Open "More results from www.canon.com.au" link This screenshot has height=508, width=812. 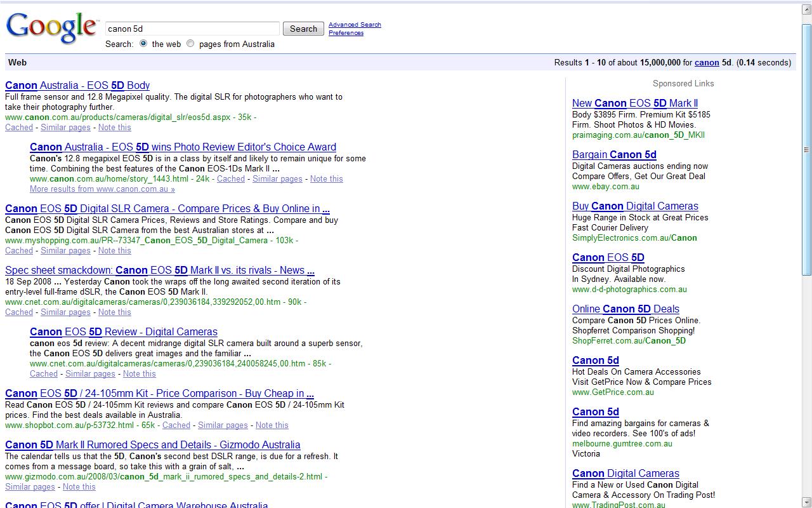(x=102, y=189)
